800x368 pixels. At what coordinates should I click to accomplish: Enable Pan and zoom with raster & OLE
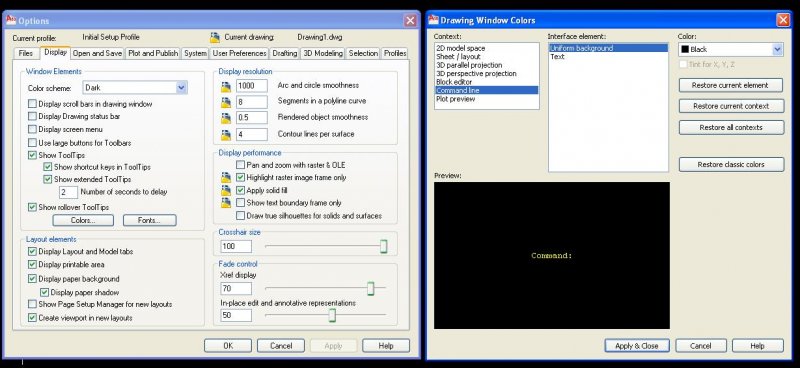(x=241, y=165)
